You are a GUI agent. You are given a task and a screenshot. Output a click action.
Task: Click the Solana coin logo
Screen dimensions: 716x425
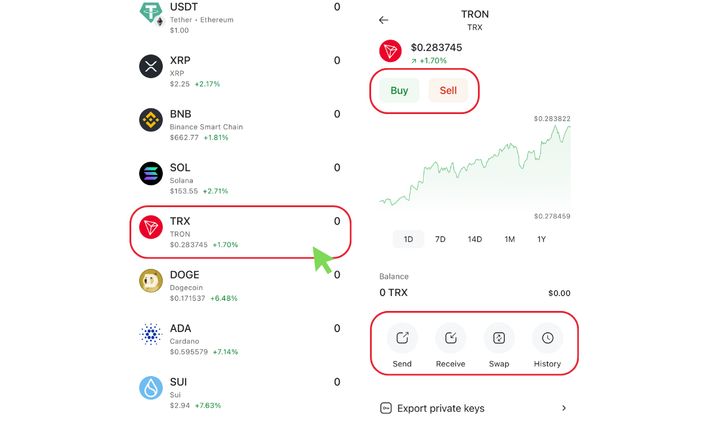151,173
